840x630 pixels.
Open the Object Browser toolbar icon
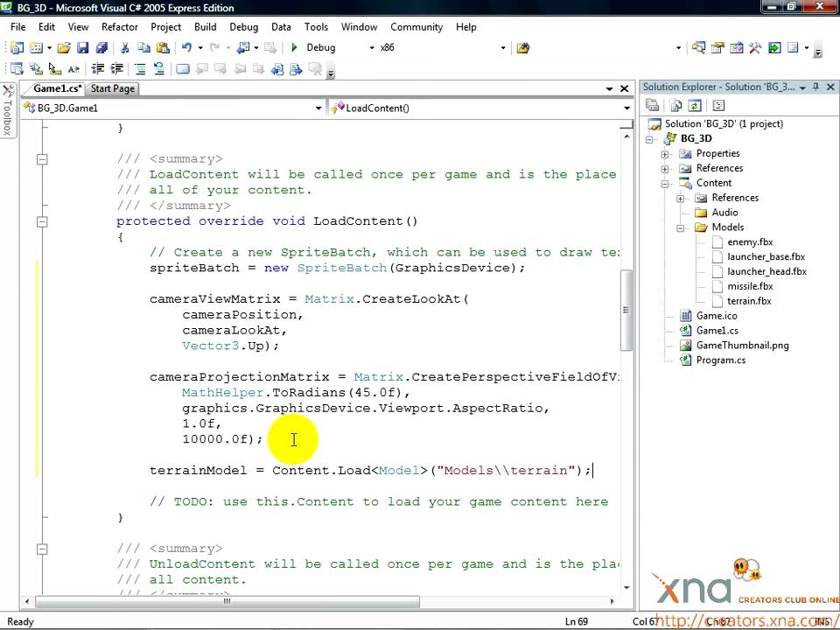[737, 47]
